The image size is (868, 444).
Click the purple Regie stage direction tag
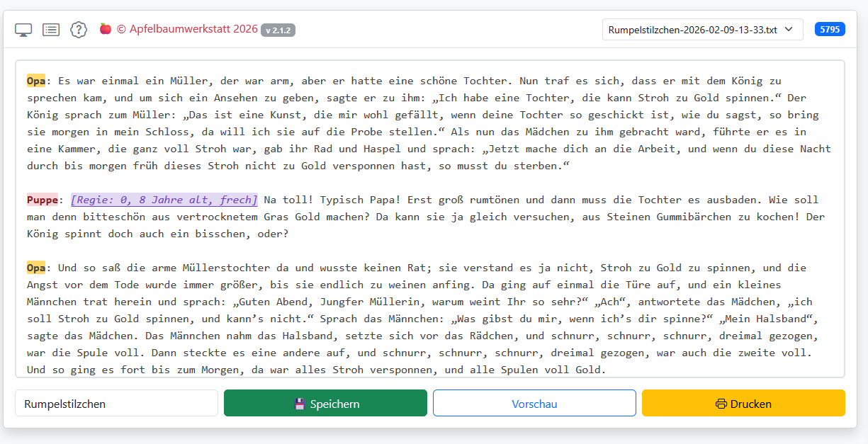164,200
